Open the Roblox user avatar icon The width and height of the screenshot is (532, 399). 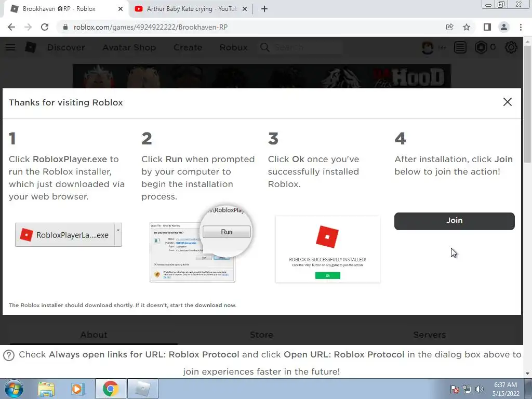tap(428, 47)
